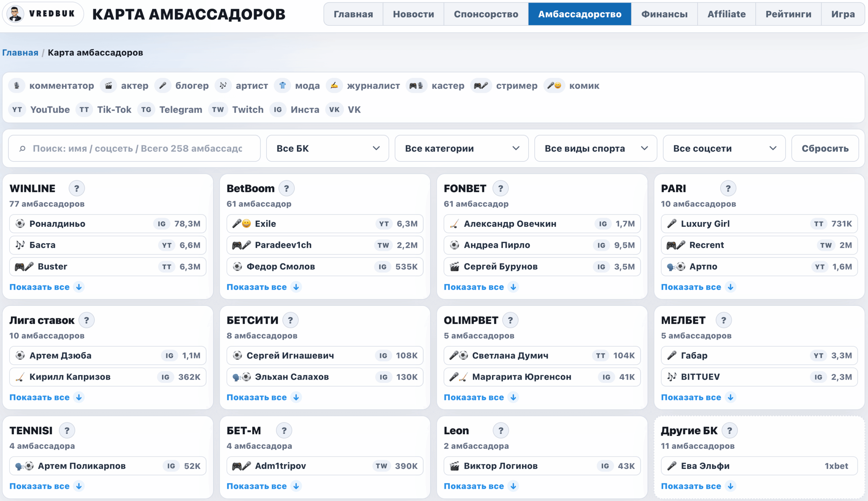
Task: Click the VK badge icon
Action: 334,110
